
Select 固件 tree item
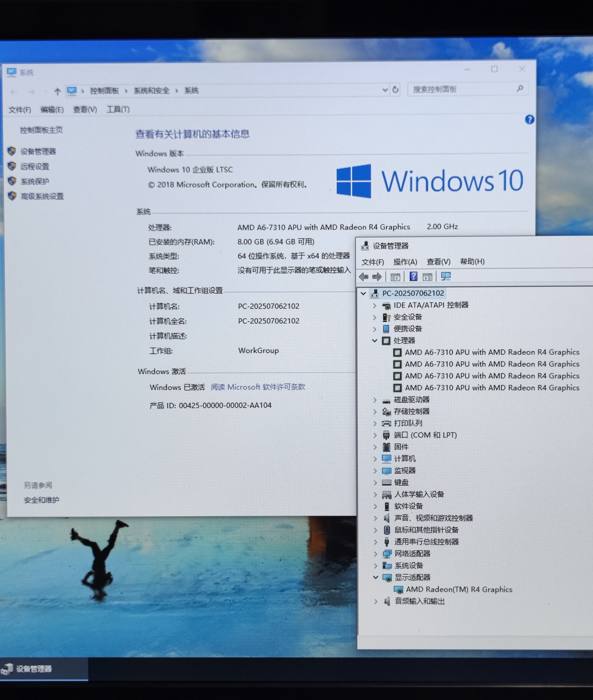(x=401, y=447)
